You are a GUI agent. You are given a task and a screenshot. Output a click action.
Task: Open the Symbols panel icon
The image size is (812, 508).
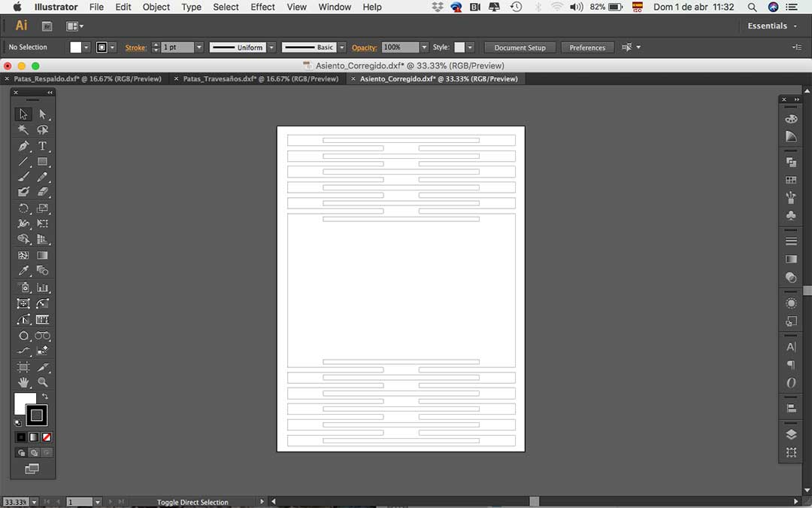coord(791,214)
